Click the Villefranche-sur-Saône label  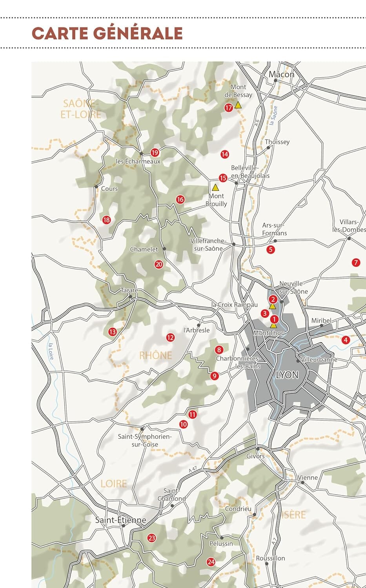pyautogui.click(x=208, y=244)
